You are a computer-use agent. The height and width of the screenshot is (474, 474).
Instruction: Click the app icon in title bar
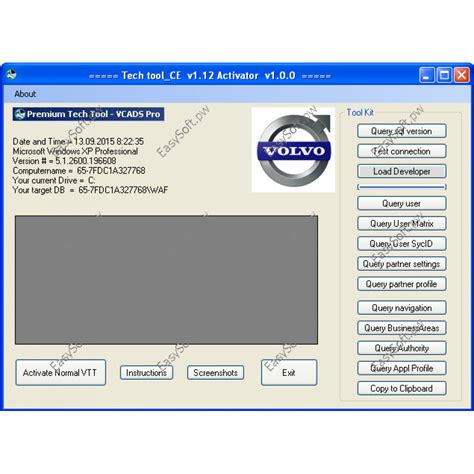pyautogui.click(x=11, y=75)
